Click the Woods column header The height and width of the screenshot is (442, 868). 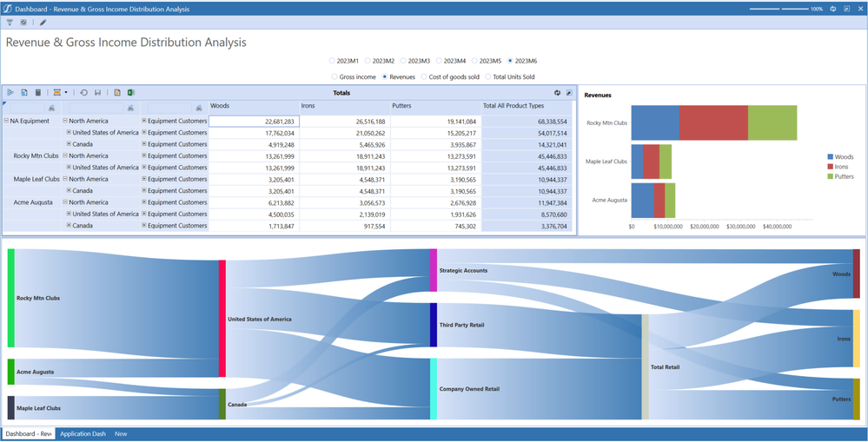254,106
